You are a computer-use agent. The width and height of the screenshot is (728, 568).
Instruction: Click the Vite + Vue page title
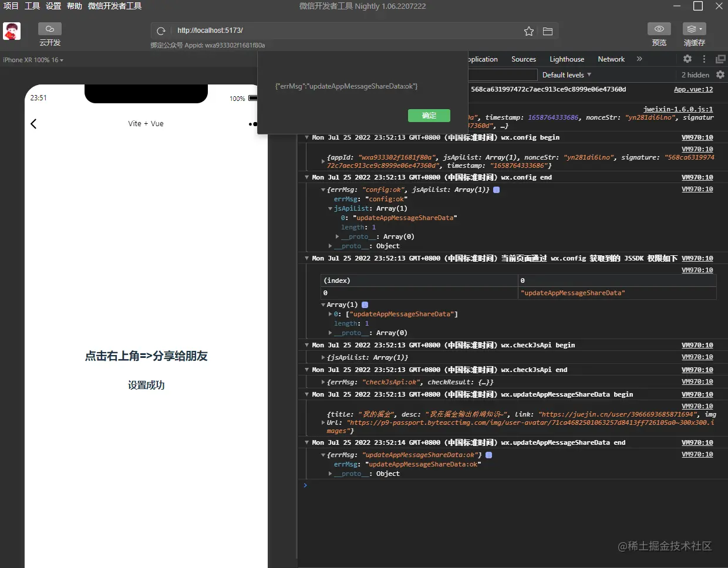pyautogui.click(x=146, y=123)
